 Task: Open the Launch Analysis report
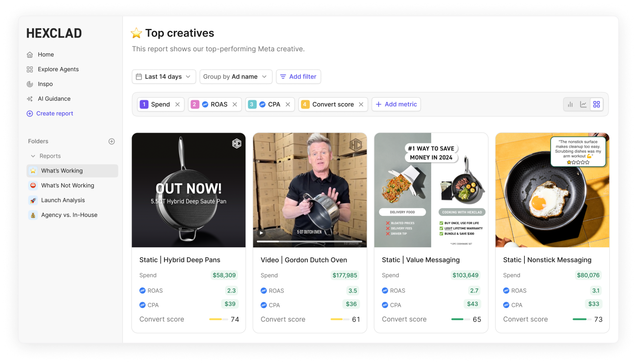[63, 200]
